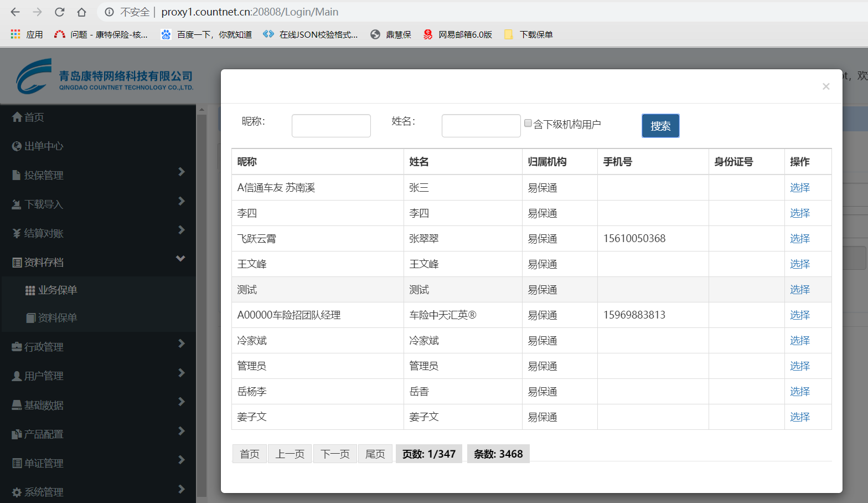
Task: Expand the 用户管理 sidebar menu
Action: [x=181, y=373]
